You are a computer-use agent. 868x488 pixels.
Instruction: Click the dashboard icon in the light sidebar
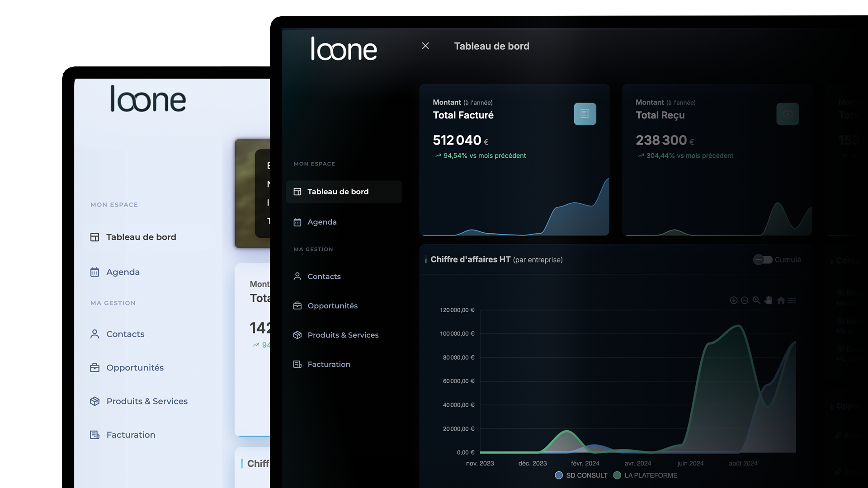tap(94, 237)
